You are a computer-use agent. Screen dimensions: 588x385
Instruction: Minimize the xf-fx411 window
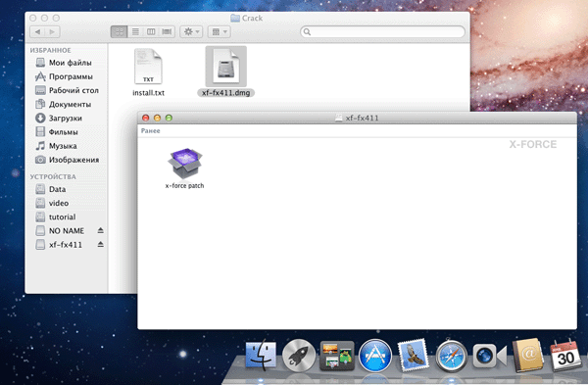pos(157,118)
